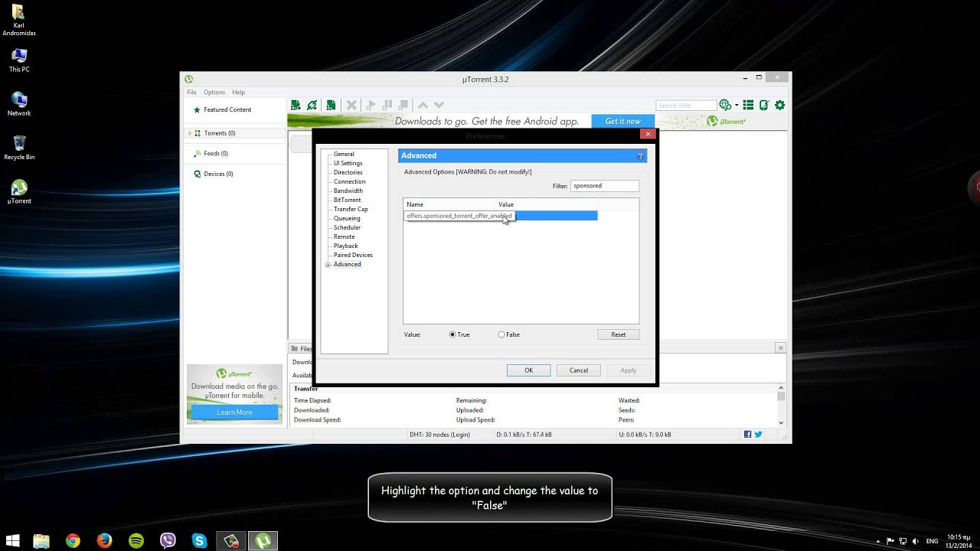Viewport: 980px width, 551px height.
Task: Open Skype from the taskbar
Action: click(200, 540)
